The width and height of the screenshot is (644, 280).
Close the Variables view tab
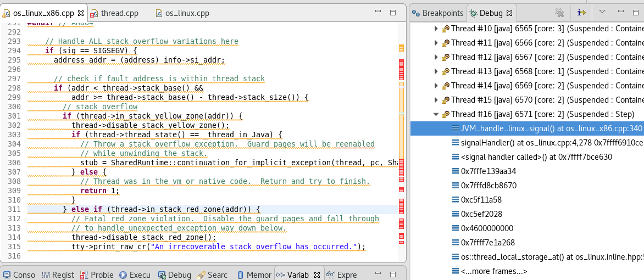[317, 275]
